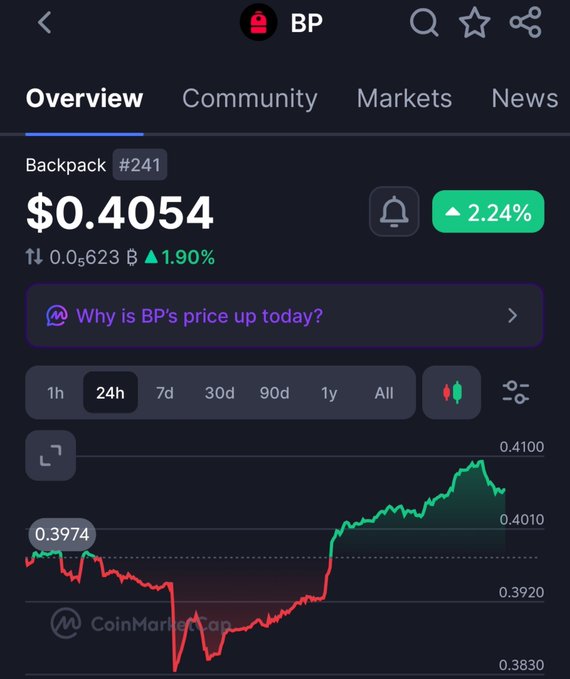This screenshot has width=570, height=679.
Task: Open 'Why is BP's price up today?'
Action: tap(284, 316)
